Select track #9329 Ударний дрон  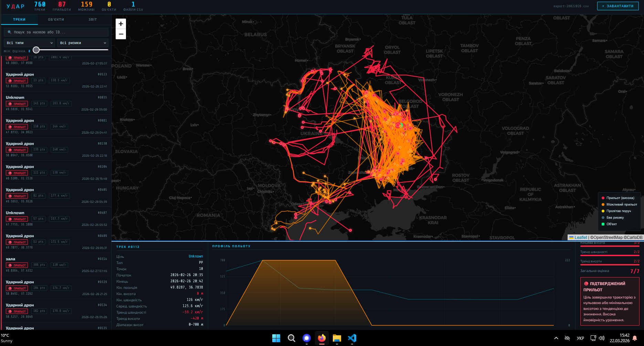point(56,287)
